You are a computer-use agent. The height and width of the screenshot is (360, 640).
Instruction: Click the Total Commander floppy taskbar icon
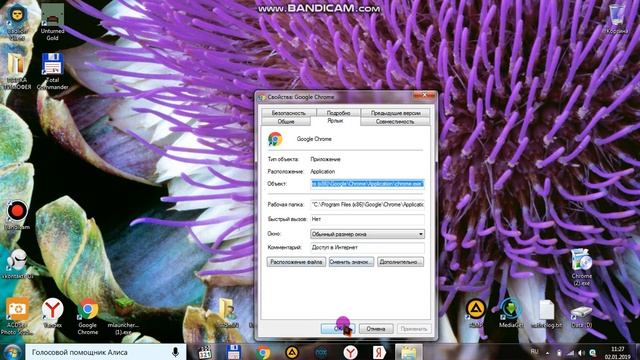tap(233, 352)
